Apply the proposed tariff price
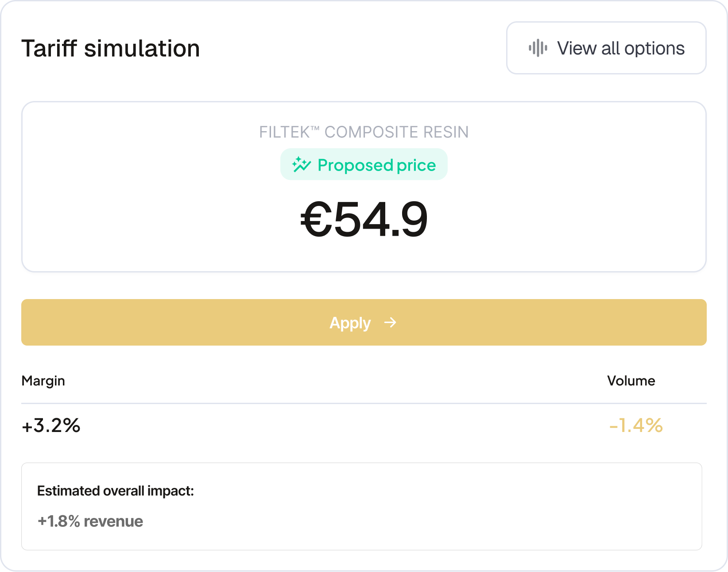This screenshot has width=728, height=572. pyautogui.click(x=364, y=322)
